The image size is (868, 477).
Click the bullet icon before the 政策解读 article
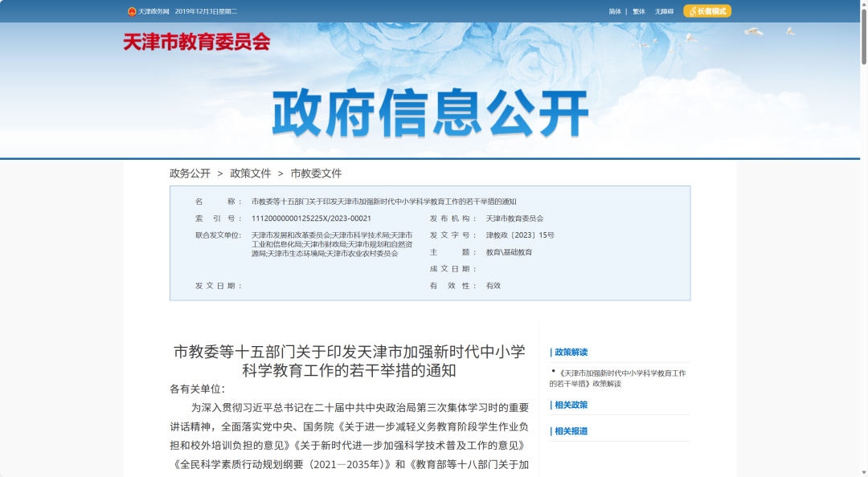552,372
